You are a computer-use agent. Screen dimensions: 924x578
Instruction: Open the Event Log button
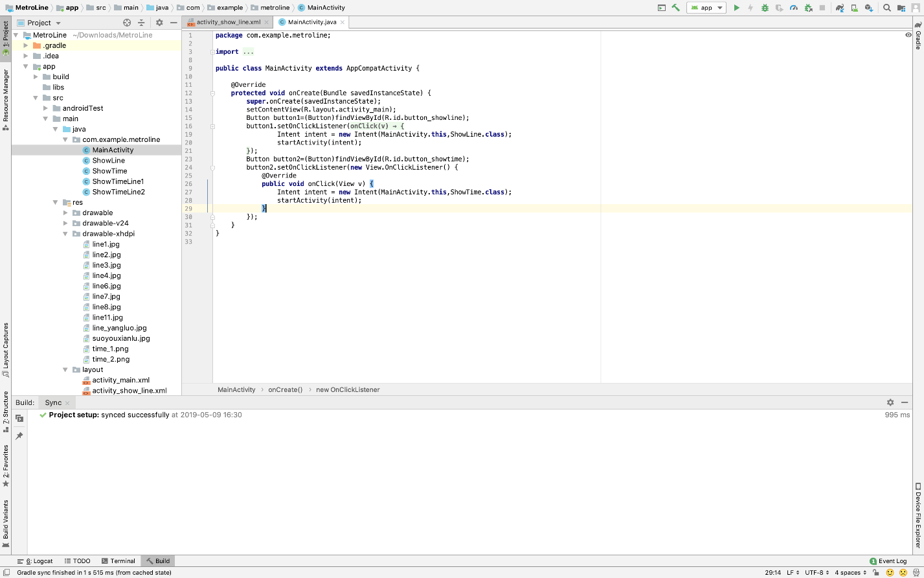(x=888, y=561)
